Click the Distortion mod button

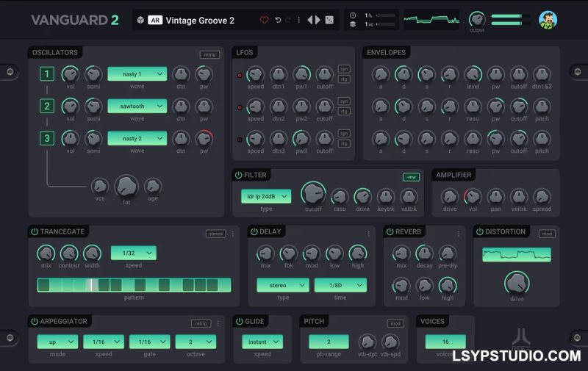tap(547, 234)
